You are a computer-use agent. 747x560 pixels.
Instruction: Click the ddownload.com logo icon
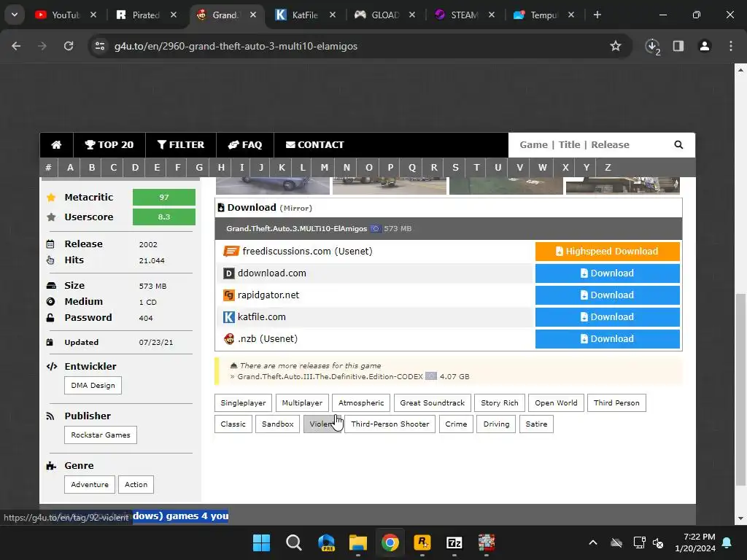tap(229, 273)
